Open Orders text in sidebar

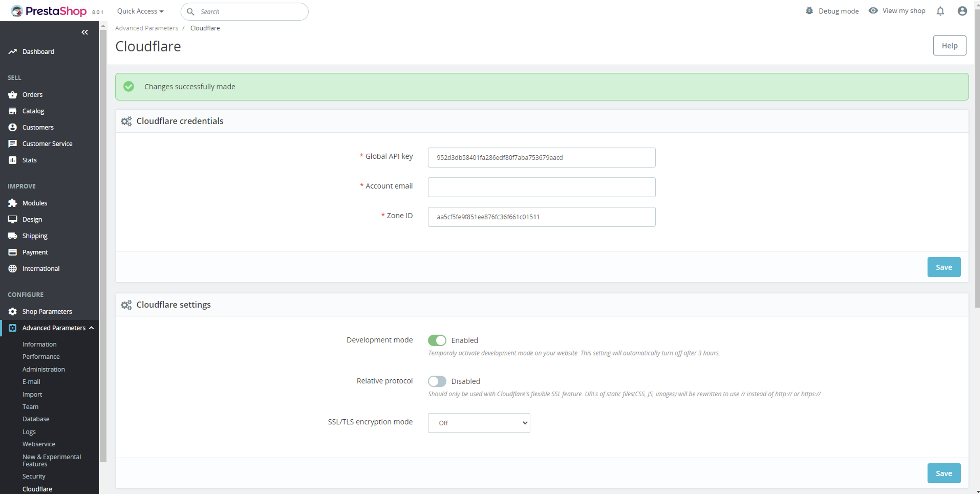click(32, 95)
